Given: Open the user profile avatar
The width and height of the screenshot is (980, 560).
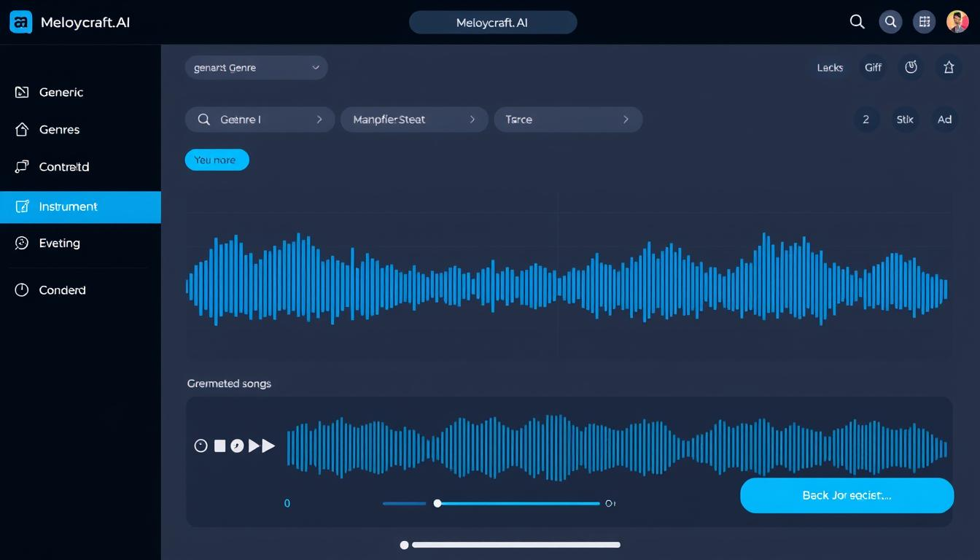Looking at the screenshot, I should coord(957,22).
